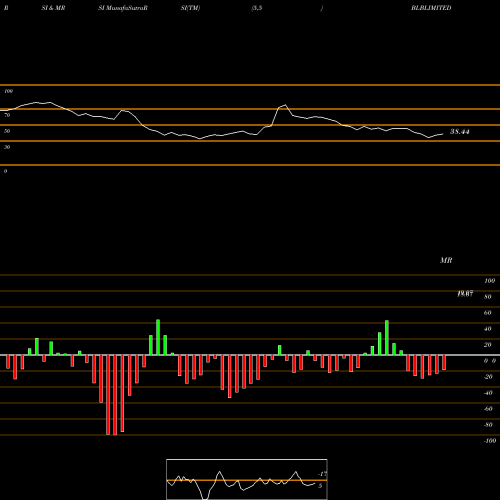Click the RSI axis label 100

8,91
